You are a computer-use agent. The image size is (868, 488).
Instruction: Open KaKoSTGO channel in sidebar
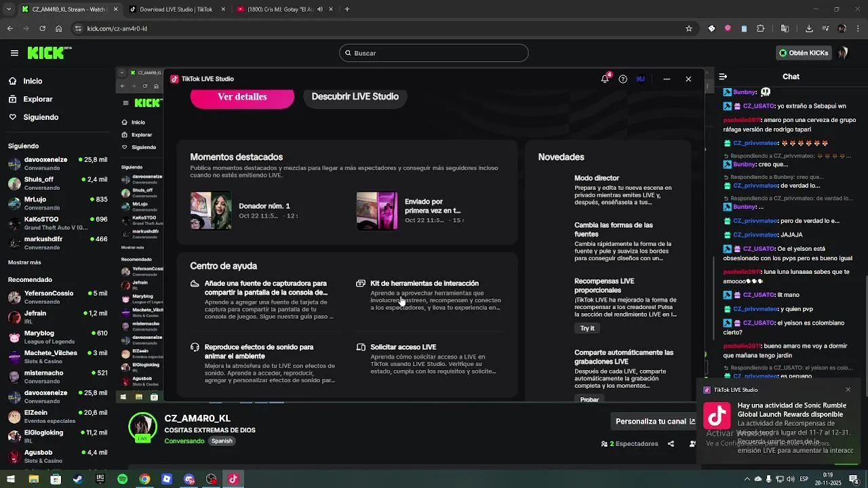[58, 223]
